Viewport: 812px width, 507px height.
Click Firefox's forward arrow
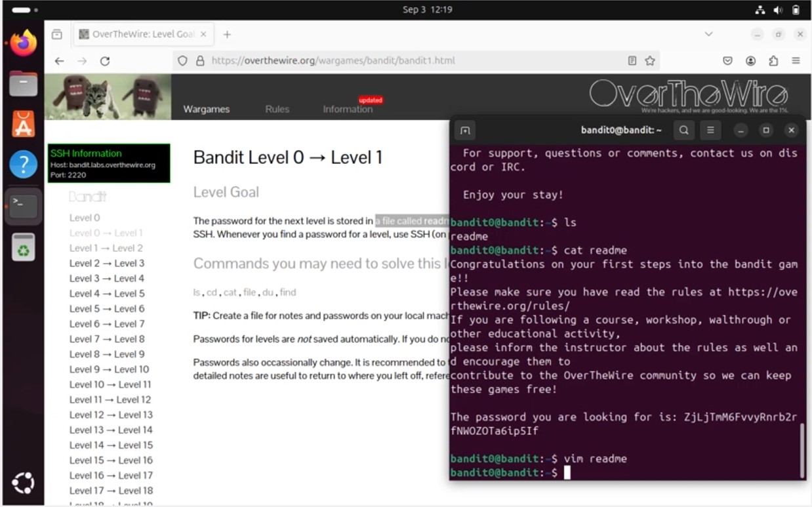click(x=82, y=61)
